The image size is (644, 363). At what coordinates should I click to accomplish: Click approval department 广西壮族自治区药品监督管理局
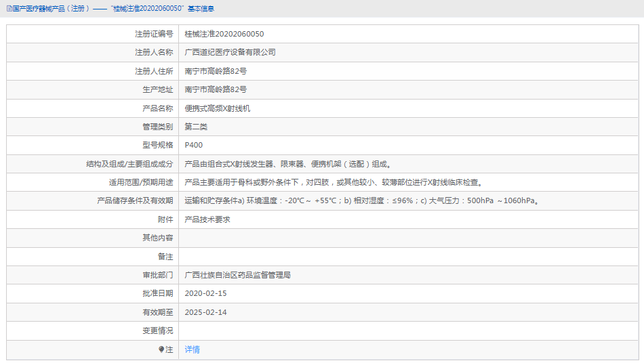tap(237, 275)
